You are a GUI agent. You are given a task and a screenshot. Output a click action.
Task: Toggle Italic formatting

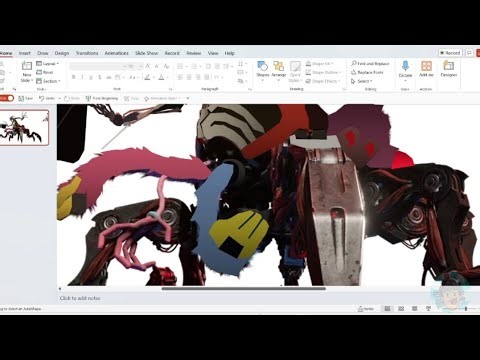coord(82,77)
